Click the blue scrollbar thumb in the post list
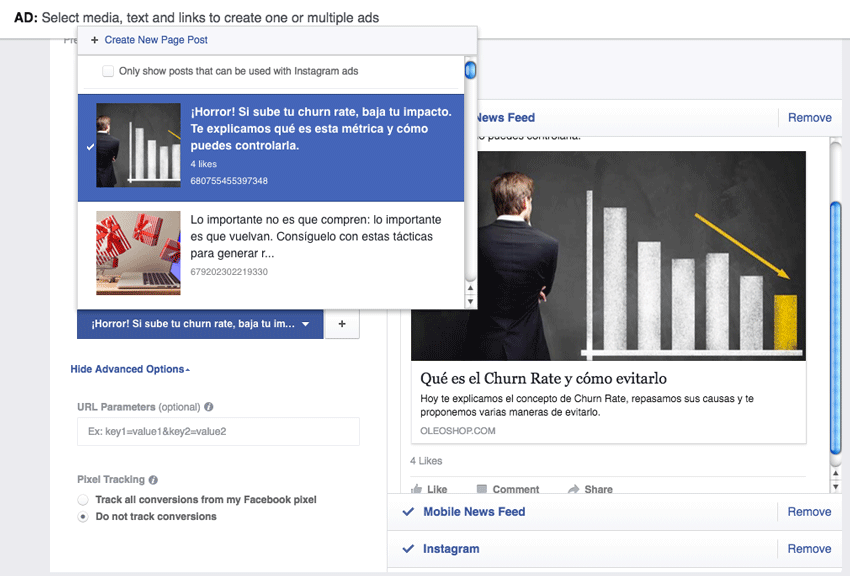This screenshot has height=576, width=850. [x=471, y=70]
